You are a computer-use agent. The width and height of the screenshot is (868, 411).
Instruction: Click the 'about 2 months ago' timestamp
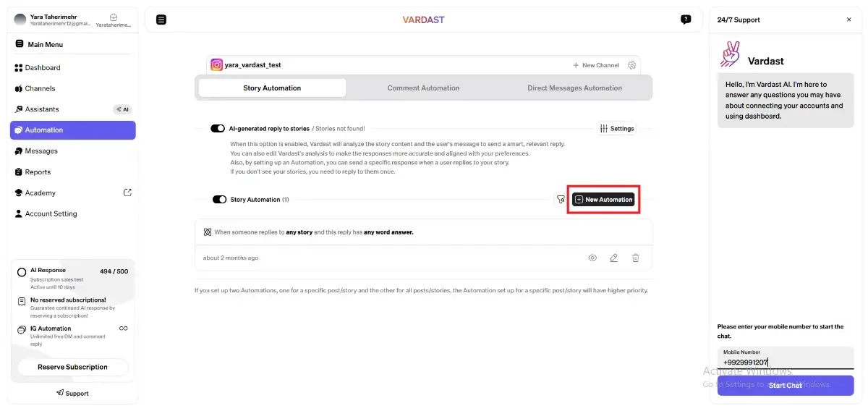click(231, 258)
